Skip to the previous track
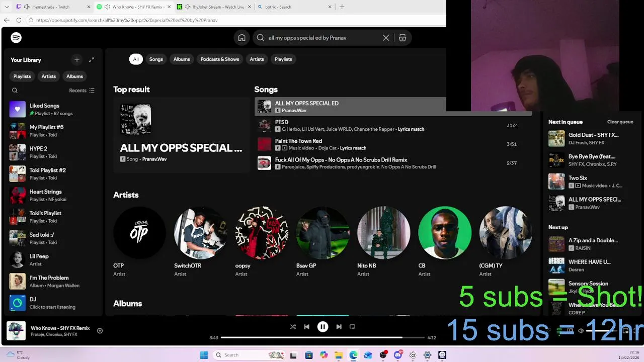The image size is (644, 362). [307, 327]
